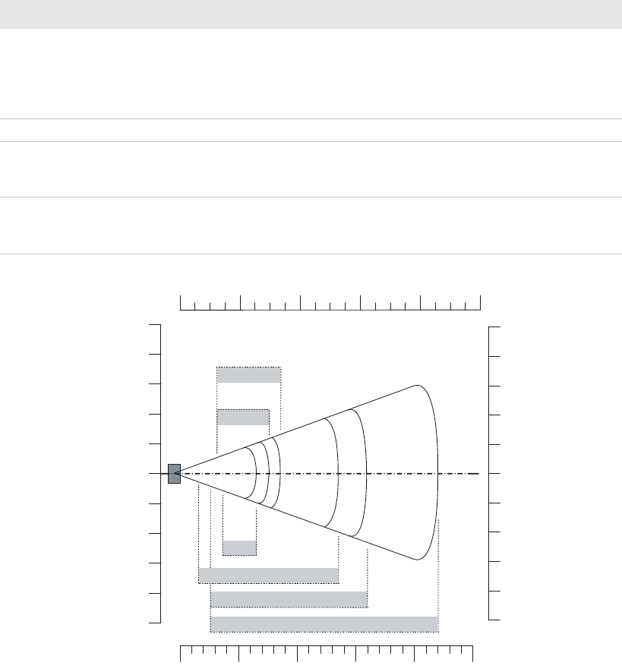Select the longest gray bar at the bottom
The image size is (622, 672).
click(324, 624)
